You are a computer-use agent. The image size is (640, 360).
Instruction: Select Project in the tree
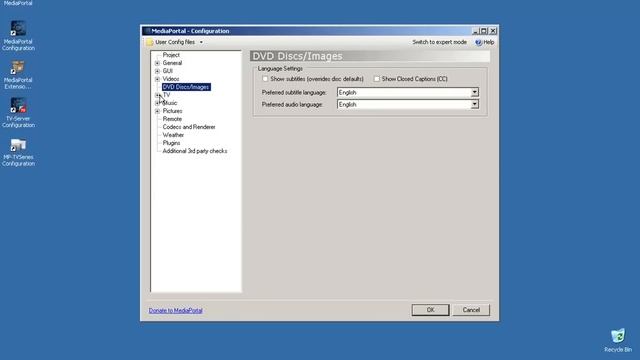pyautogui.click(x=171, y=55)
